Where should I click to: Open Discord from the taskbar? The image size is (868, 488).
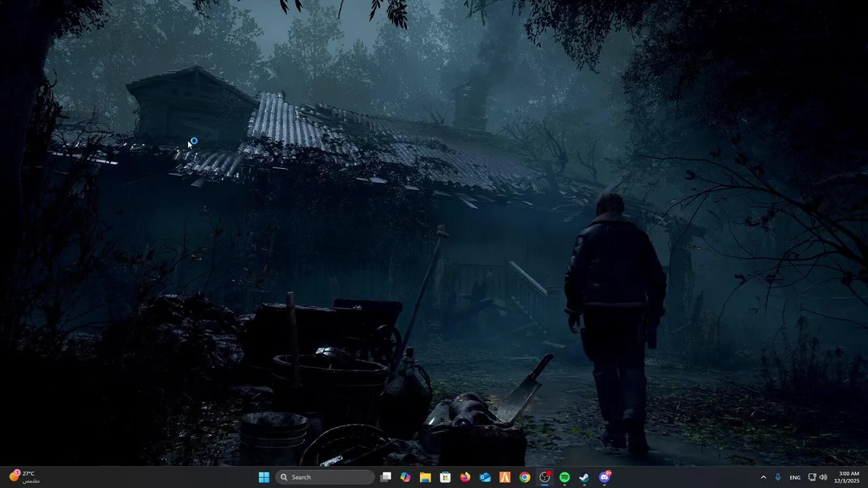(604, 477)
